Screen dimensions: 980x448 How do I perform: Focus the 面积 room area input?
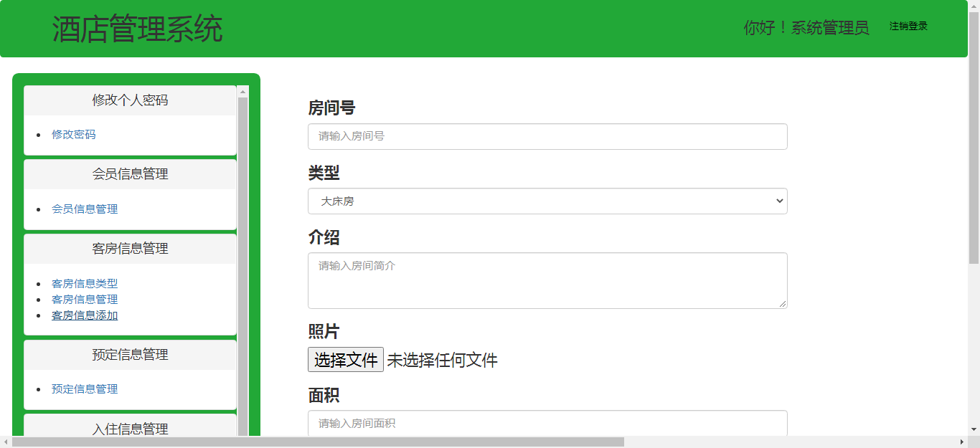tap(547, 423)
